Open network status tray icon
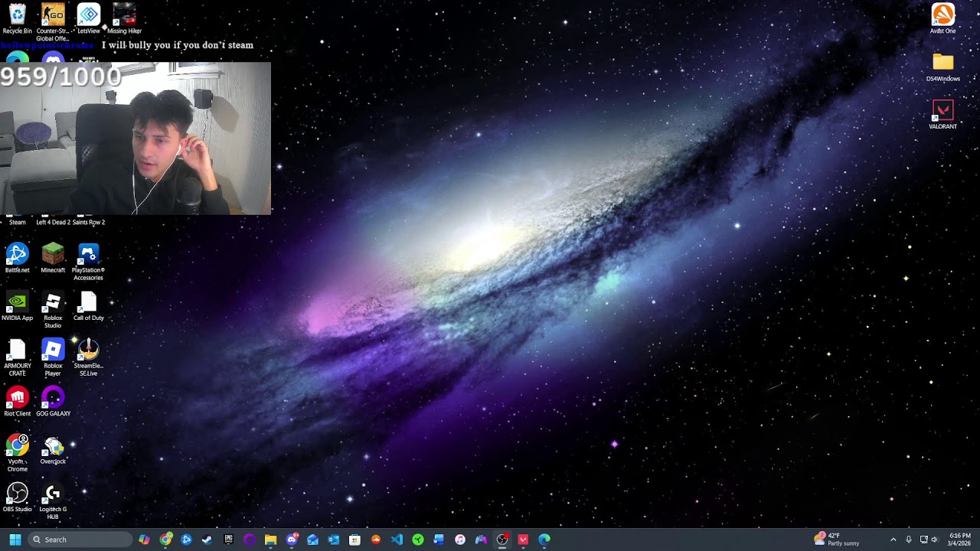 coord(923,540)
